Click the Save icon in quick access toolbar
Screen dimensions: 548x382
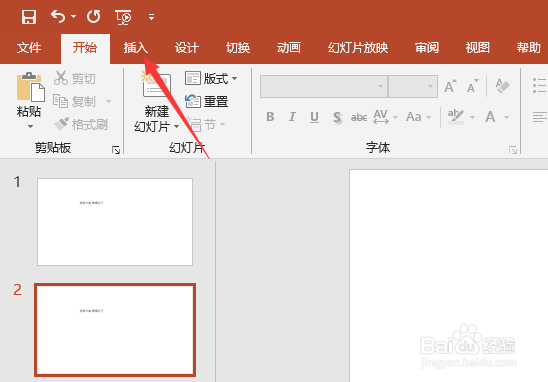(29, 17)
